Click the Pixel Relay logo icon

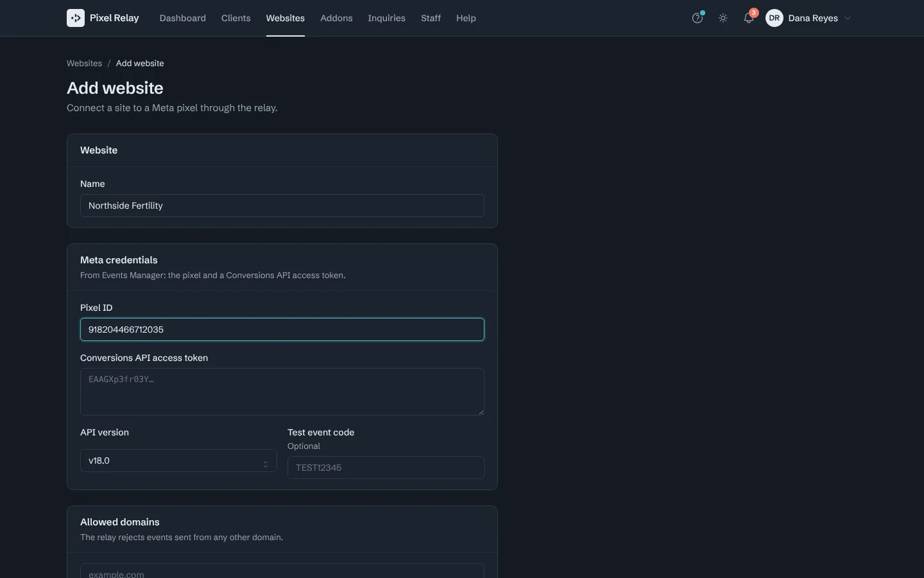point(76,18)
